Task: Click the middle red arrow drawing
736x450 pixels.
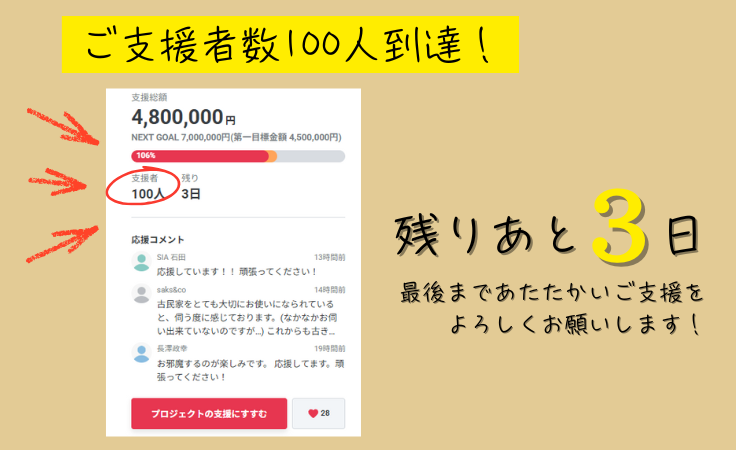Action: (57, 182)
